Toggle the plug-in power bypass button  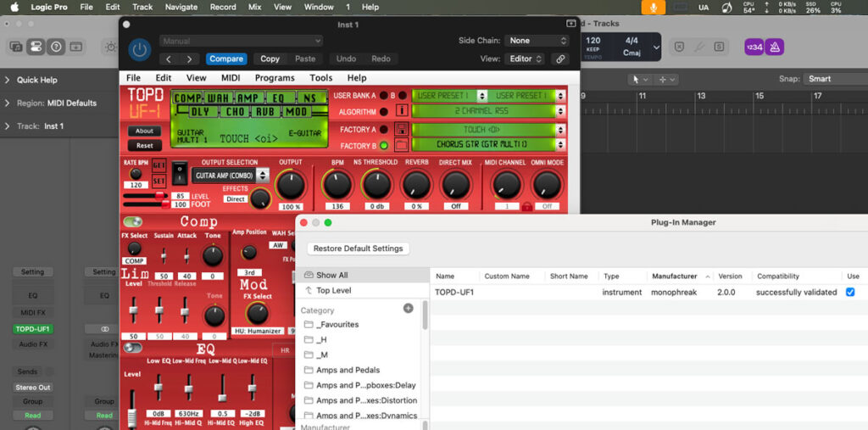[x=140, y=50]
